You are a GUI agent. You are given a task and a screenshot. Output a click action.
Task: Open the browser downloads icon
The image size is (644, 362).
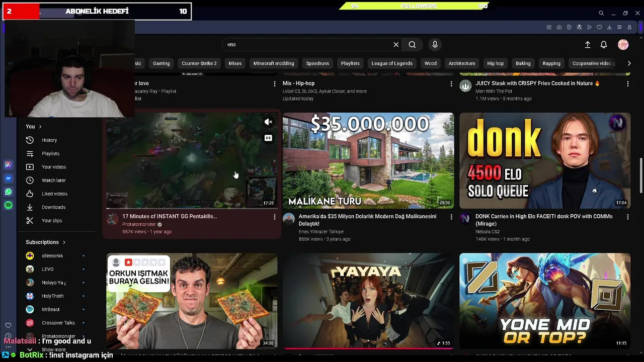pos(609,27)
